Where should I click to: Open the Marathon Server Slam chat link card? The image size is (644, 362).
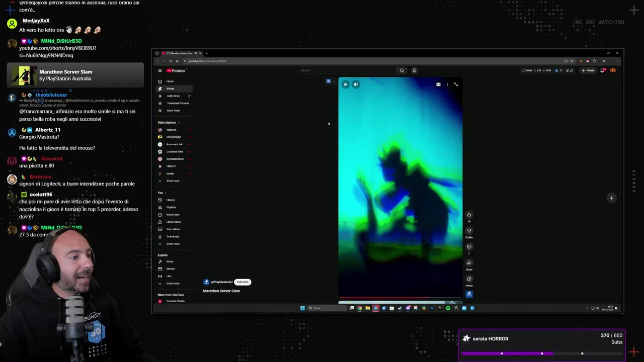pos(75,75)
